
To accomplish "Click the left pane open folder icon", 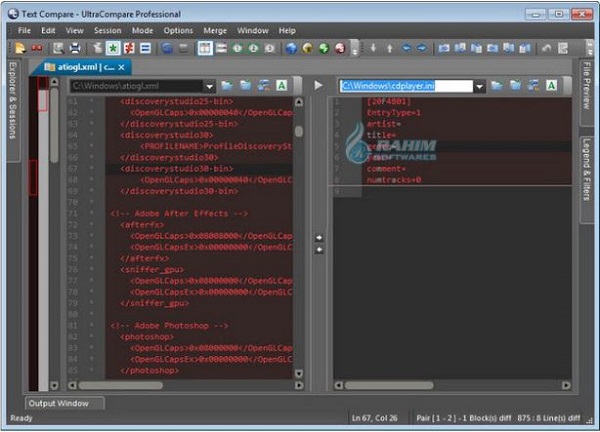I will (227, 86).
